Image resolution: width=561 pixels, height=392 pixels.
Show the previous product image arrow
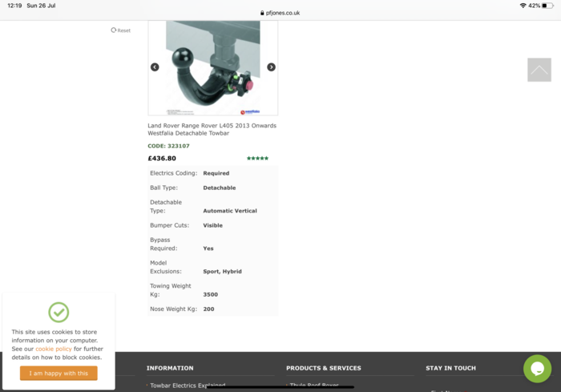click(155, 67)
